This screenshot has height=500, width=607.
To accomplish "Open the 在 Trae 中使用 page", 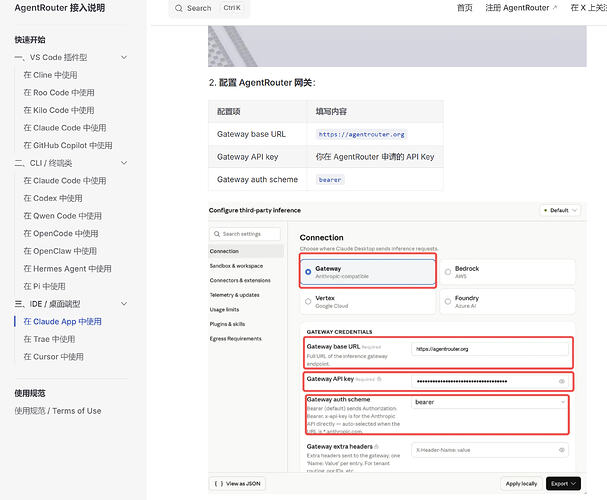I will [49, 339].
